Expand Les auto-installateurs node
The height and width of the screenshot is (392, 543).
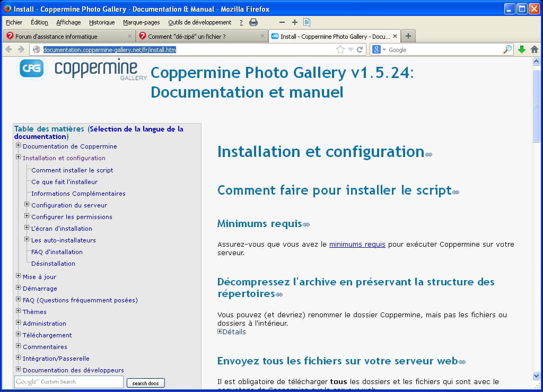pos(27,239)
